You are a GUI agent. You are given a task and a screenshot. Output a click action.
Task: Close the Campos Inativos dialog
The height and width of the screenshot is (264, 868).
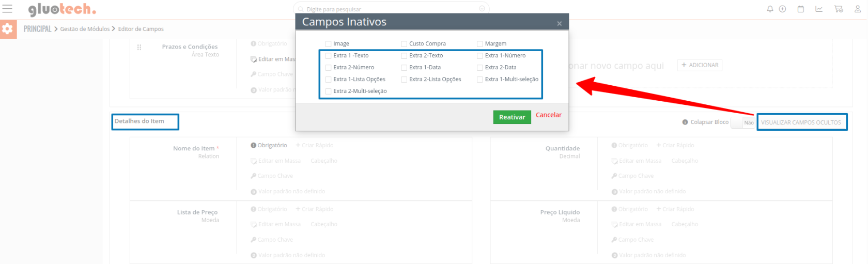[x=559, y=23]
